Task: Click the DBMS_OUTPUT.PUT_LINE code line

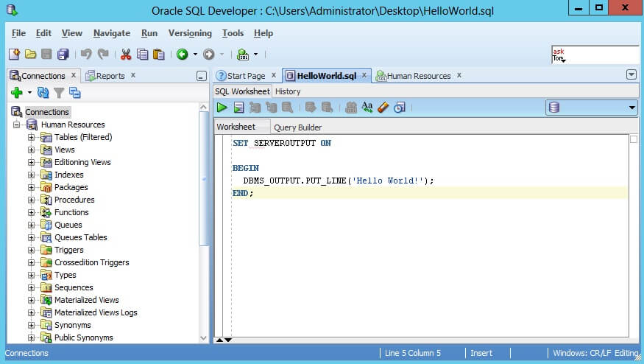Action: [338, 181]
